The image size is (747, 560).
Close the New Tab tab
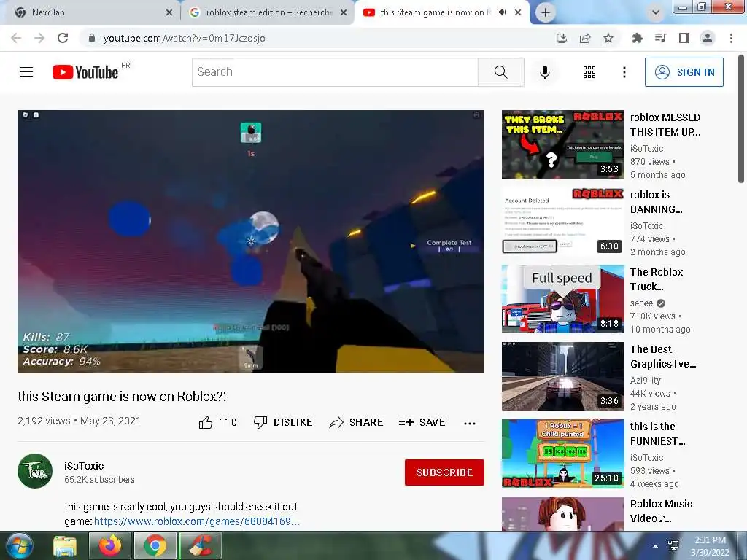click(169, 12)
